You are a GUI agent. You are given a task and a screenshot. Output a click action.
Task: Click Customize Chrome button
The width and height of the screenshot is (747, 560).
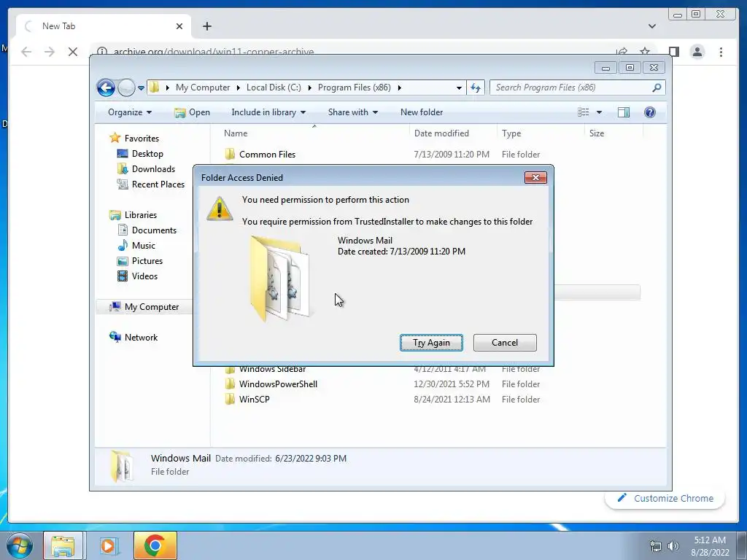pyautogui.click(x=665, y=498)
